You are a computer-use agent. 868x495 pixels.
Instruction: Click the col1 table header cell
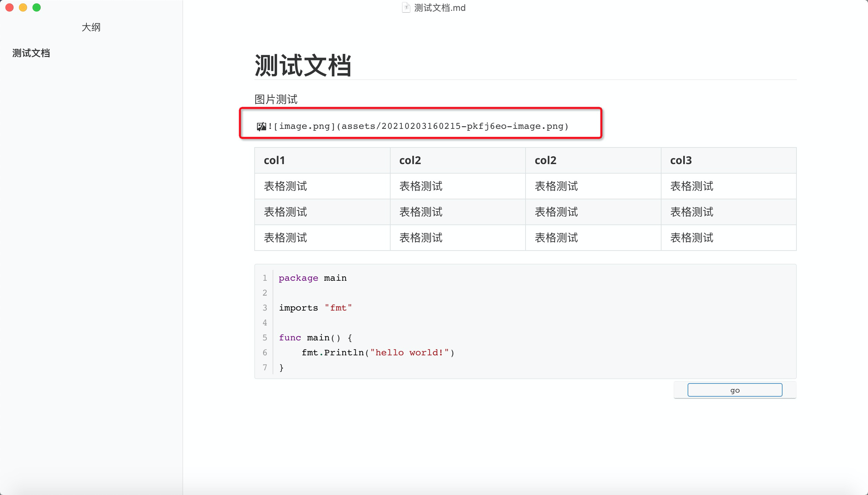pyautogui.click(x=322, y=160)
